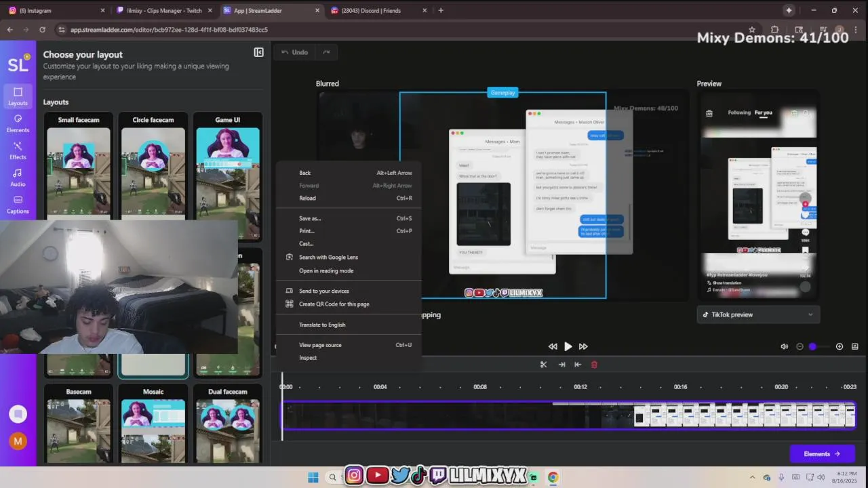Select Reload in the context menu
Viewport: 868px width, 488px height.
pos(349,198)
